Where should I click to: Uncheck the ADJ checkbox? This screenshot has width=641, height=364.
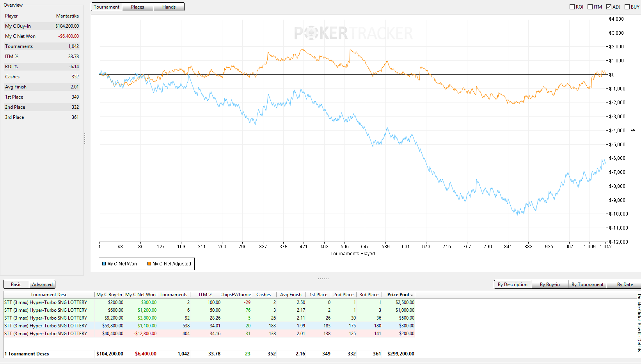pyautogui.click(x=609, y=7)
